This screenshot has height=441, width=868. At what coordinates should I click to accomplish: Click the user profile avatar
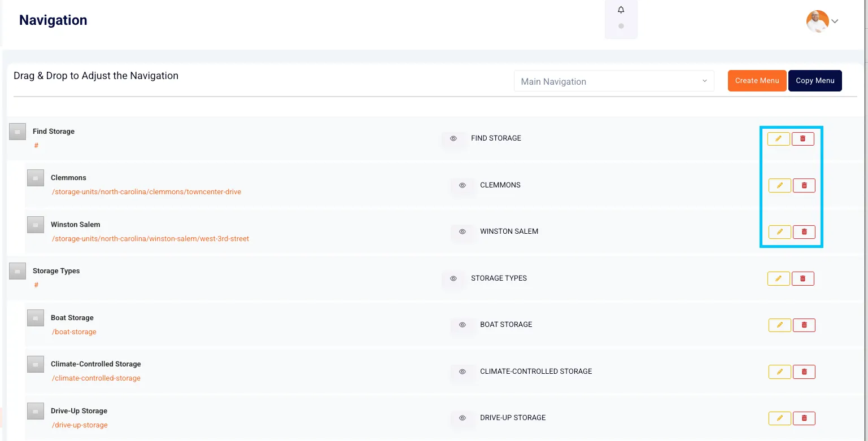[817, 21]
